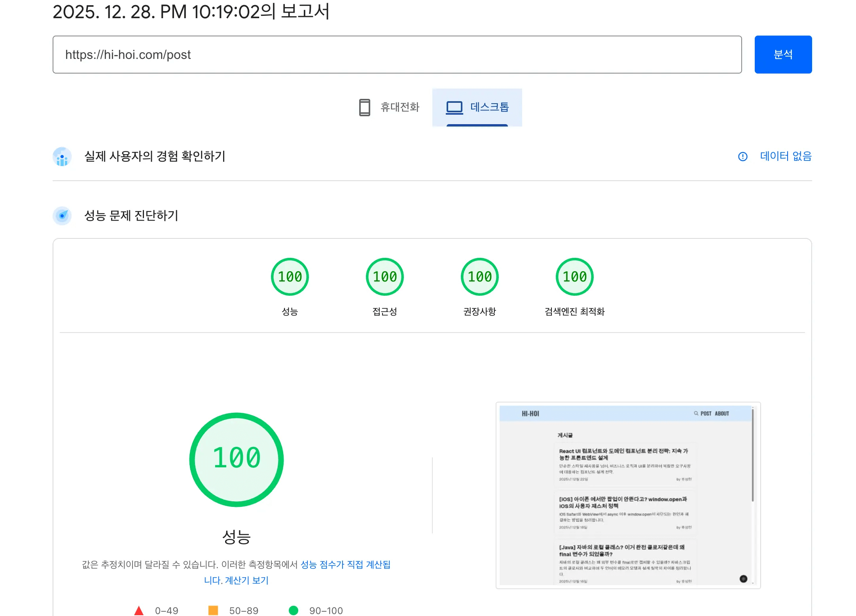
Task: Click the mobile phone icon
Action: pos(364,107)
